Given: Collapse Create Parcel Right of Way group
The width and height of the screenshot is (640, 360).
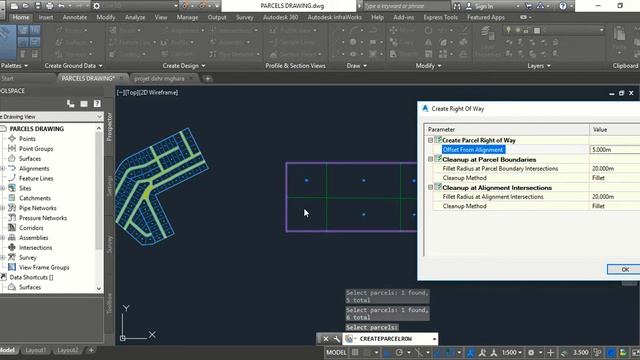Looking at the screenshot, I should (430, 140).
